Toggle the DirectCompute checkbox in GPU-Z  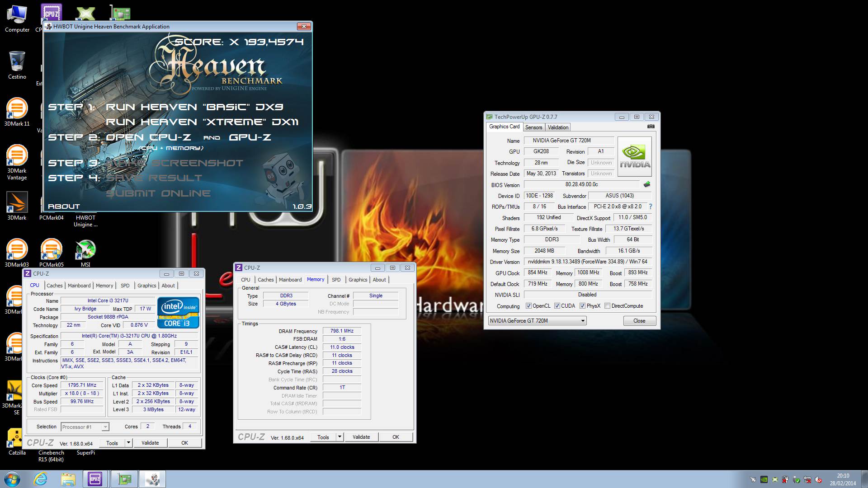pos(607,306)
